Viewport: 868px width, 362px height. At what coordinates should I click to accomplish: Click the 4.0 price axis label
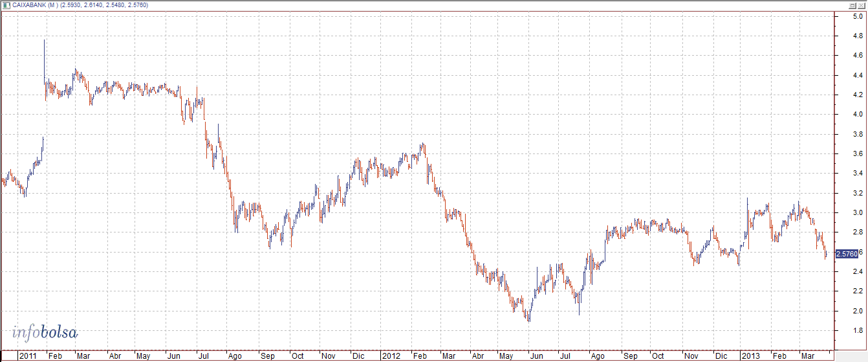858,115
